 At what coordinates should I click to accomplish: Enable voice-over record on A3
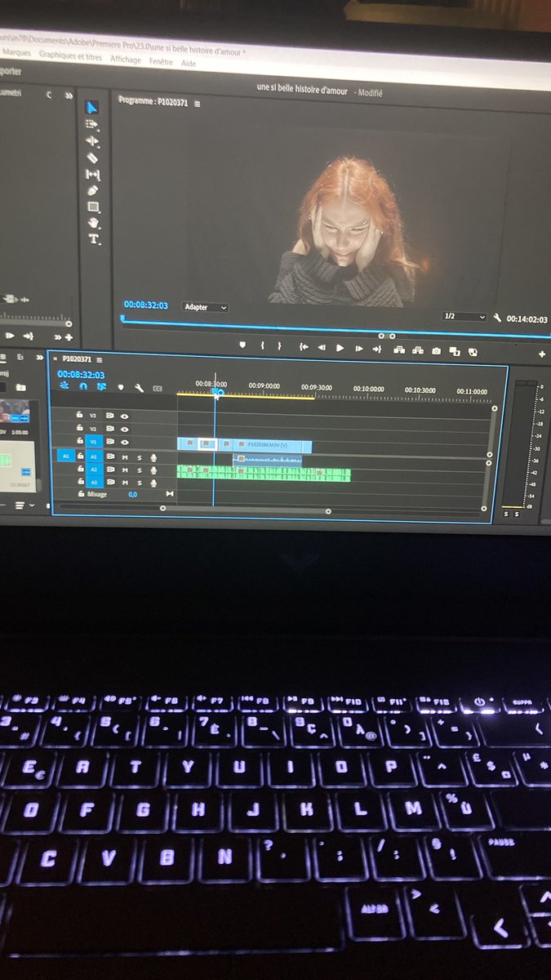(x=153, y=483)
